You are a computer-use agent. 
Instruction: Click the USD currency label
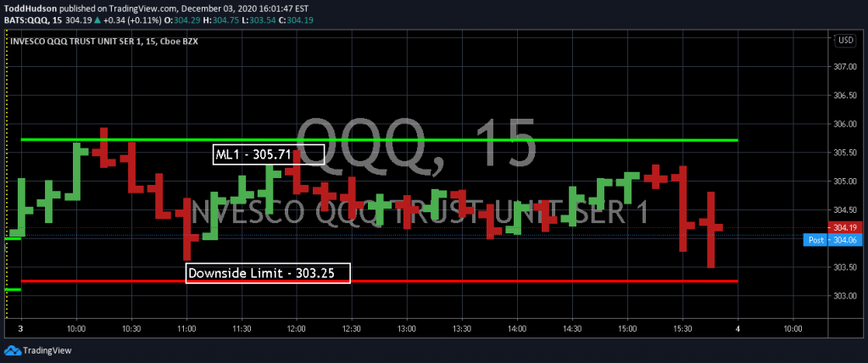tap(845, 40)
